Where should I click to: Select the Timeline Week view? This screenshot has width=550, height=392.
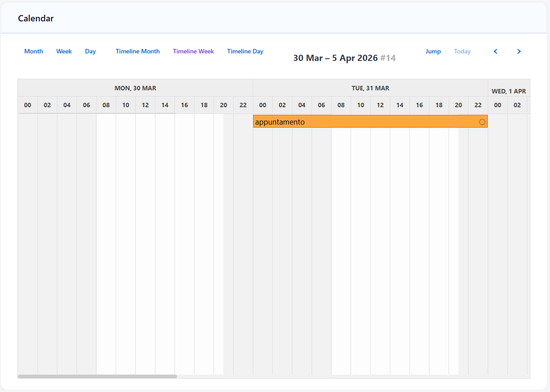tap(194, 52)
